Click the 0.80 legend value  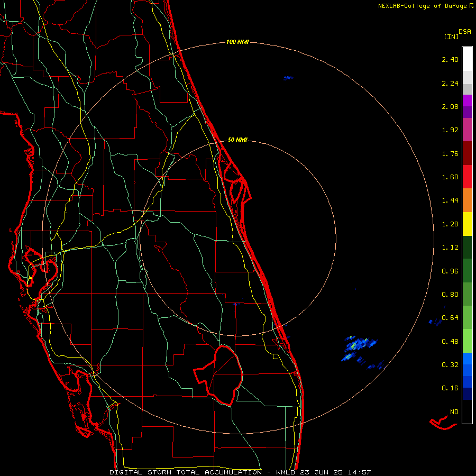click(450, 295)
